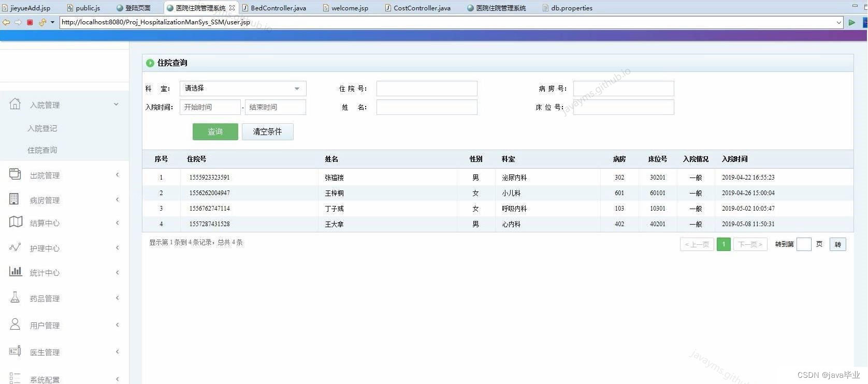Focus the 结束时间 date field

(x=276, y=107)
